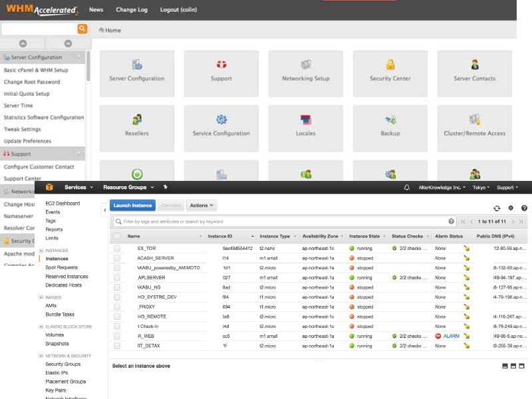
Task: Open the Locales tile
Action: tap(306, 128)
